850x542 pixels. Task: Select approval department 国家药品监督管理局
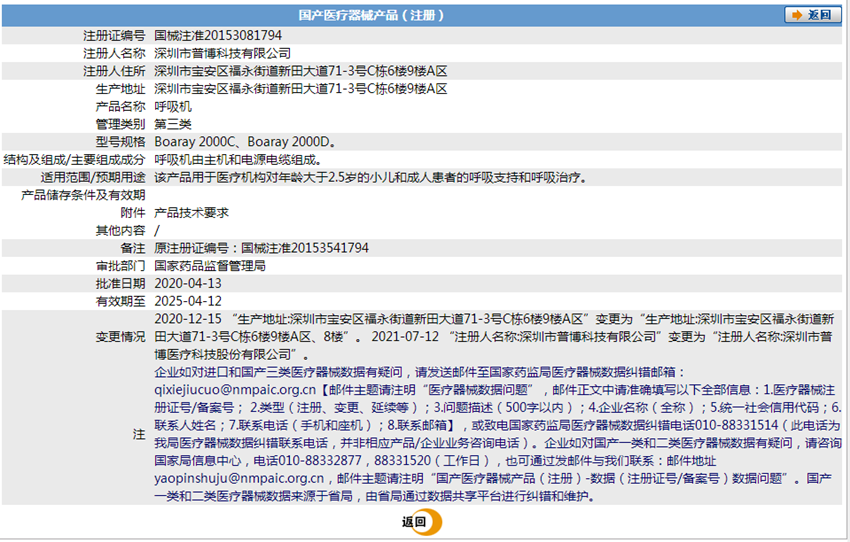pos(210,266)
